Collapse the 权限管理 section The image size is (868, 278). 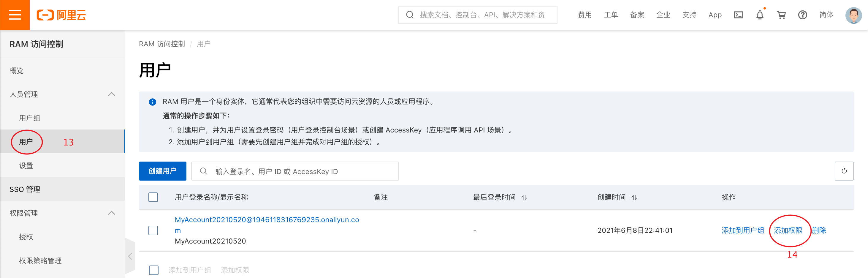tap(112, 213)
